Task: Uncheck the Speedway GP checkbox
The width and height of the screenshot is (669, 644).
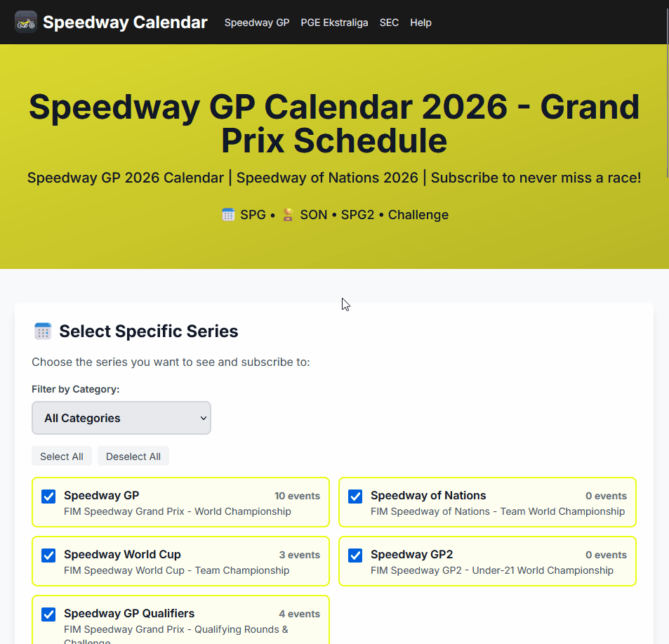Action: tap(48, 497)
